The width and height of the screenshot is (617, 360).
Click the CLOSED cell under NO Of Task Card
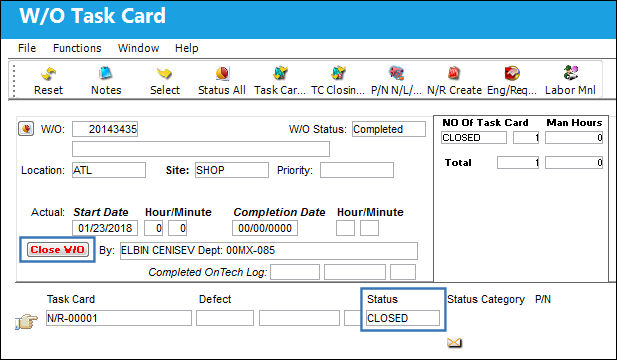pyautogui.click(x=474, y=138)
